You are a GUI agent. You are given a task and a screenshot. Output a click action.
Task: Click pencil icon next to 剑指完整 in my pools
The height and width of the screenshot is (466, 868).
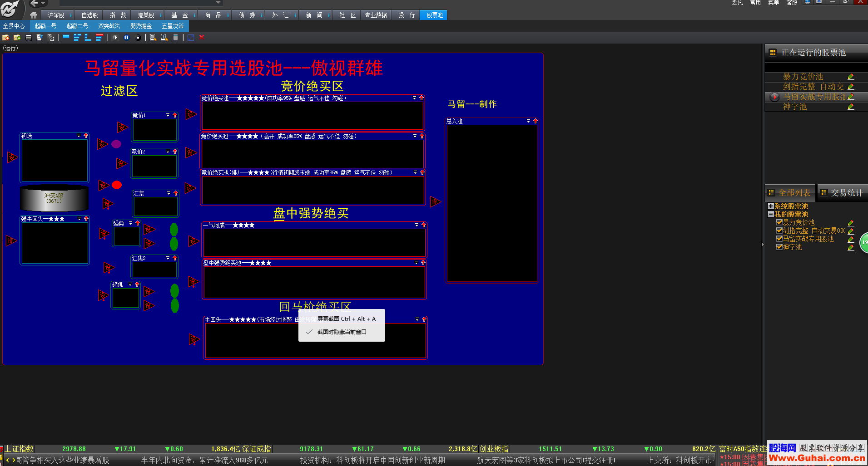851,231
